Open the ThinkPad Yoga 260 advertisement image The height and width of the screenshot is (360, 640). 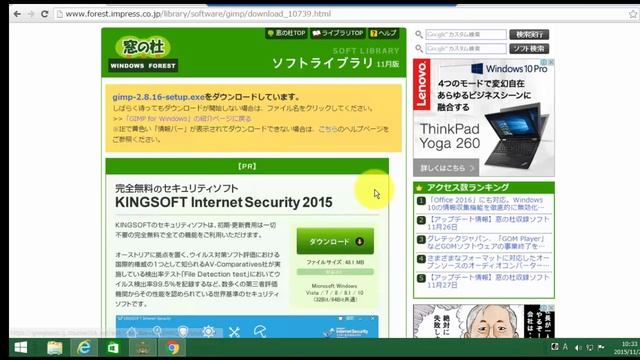[484, 118]
